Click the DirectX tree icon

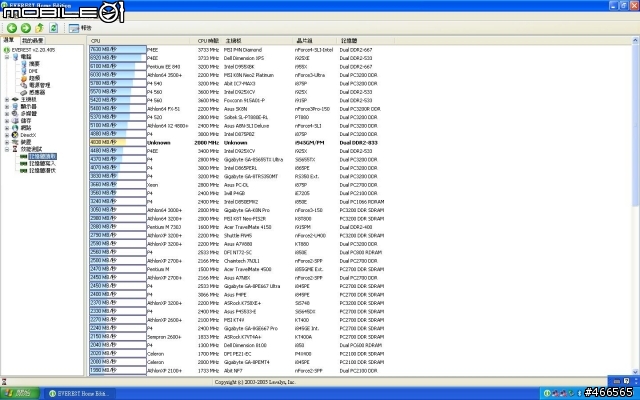point(16,135)
